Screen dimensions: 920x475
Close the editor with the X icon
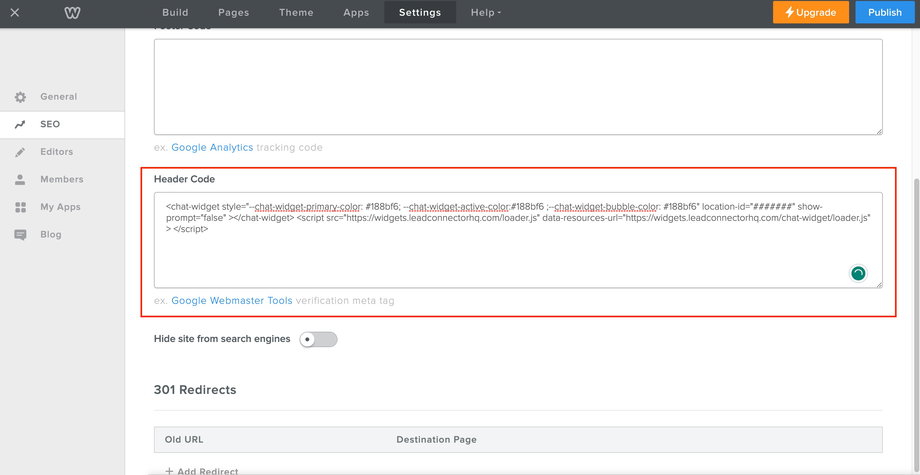click(x=15, y=13)
